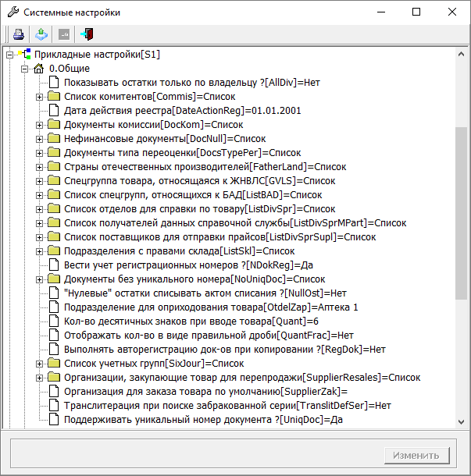Click the exit door toolbar icon
Screen dimensions: 471x476
pyautogui.click(x=87, y=34)
